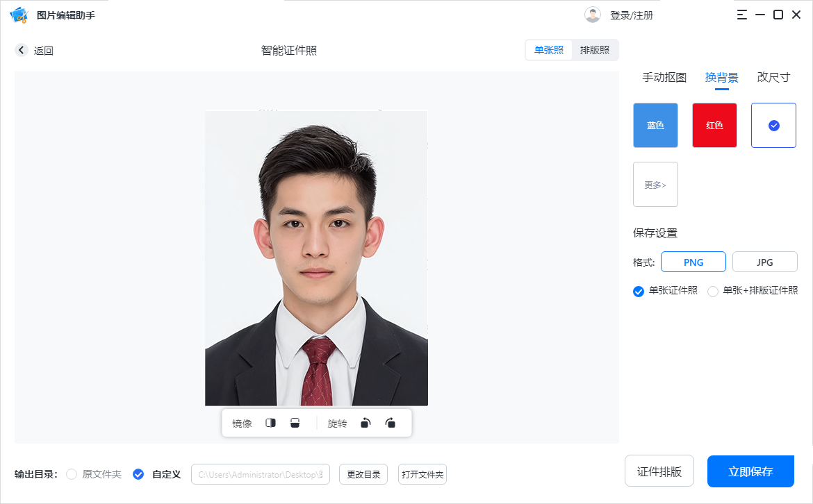The image size is (813, 504).
Task: Click 返回 text to go back
Action: click(44, 51)
